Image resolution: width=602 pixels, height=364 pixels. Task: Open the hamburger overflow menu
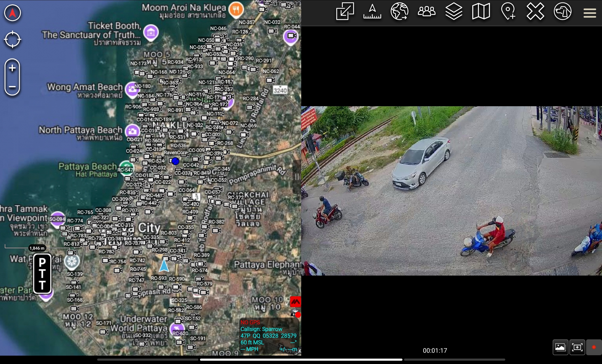point(590,13)
